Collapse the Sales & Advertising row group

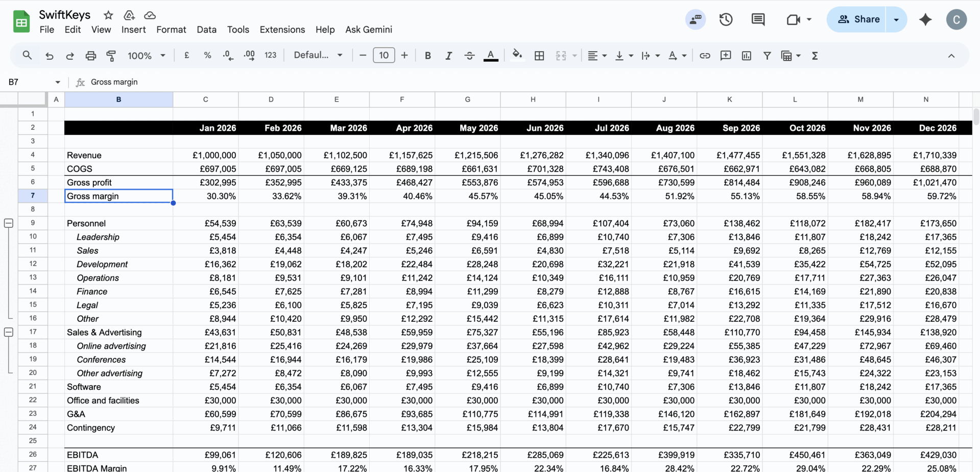[x=9, y=332]
